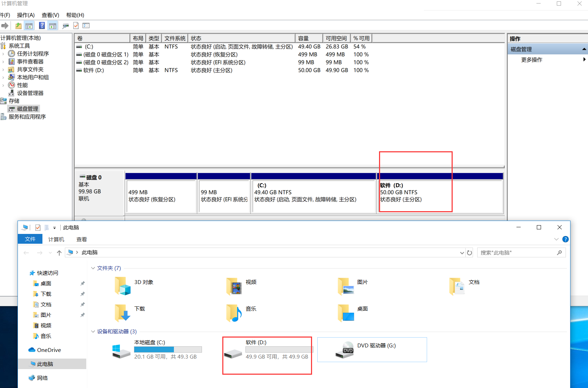Select Local Users and Groups (本地用户和组)
The height and width of the screenshot is (388, 588).
(x=33, y=77)
